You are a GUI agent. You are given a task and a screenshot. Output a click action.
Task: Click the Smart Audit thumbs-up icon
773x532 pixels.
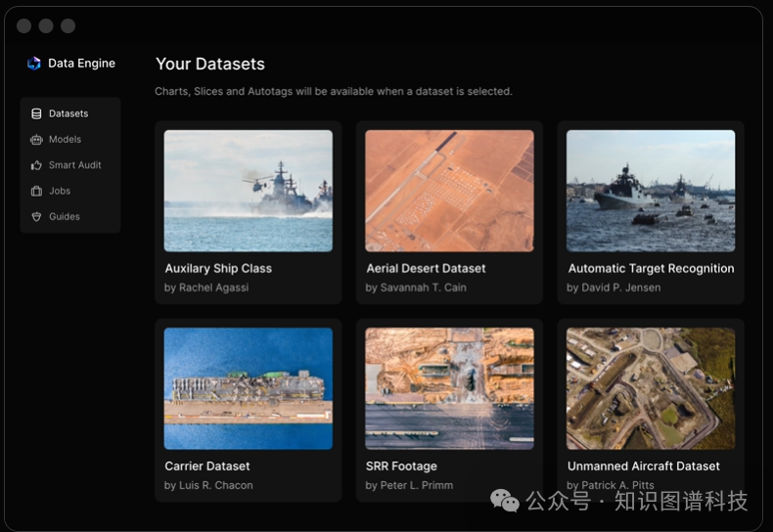tap(36, 165)
